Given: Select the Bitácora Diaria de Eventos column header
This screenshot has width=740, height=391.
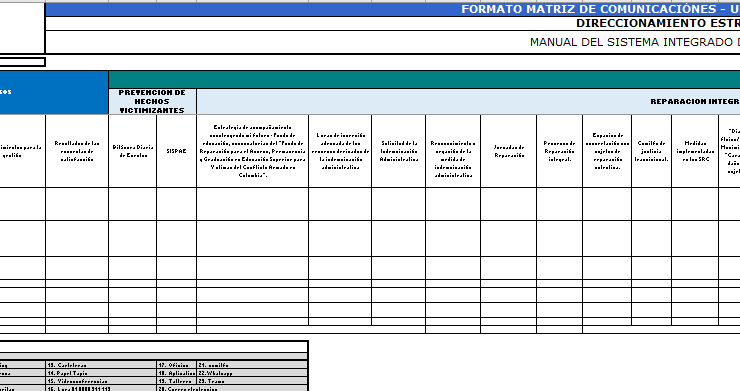Looking at the screenshot, I should point(133,151).
